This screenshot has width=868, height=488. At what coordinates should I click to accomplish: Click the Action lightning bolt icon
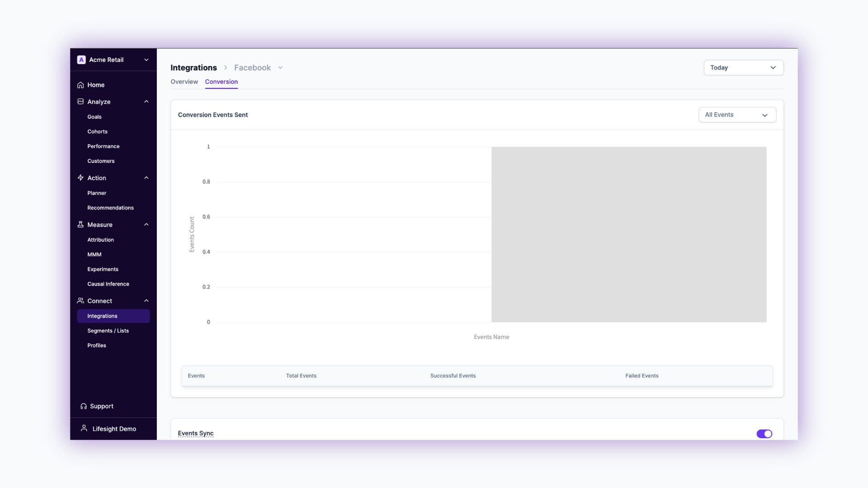80,178
